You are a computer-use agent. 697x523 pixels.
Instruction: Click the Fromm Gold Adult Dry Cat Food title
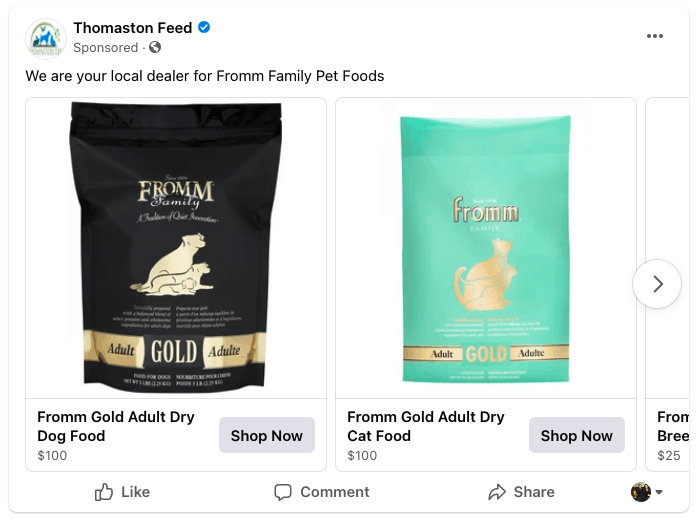tap(426, 426)
